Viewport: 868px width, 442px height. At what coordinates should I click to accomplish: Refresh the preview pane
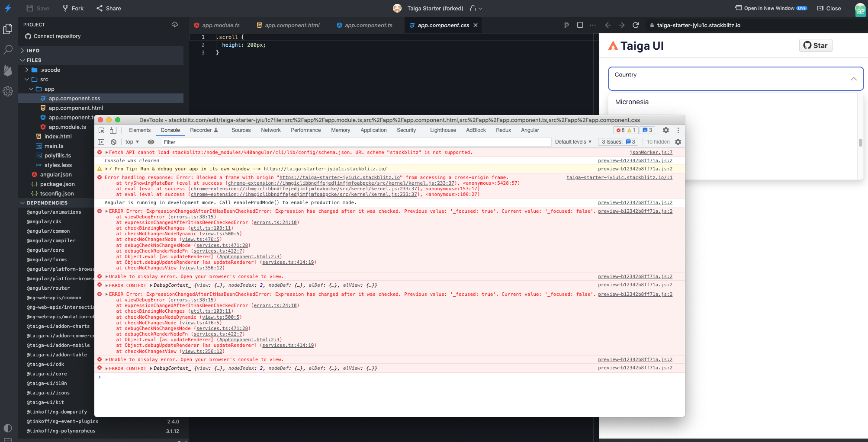(636, 25)
